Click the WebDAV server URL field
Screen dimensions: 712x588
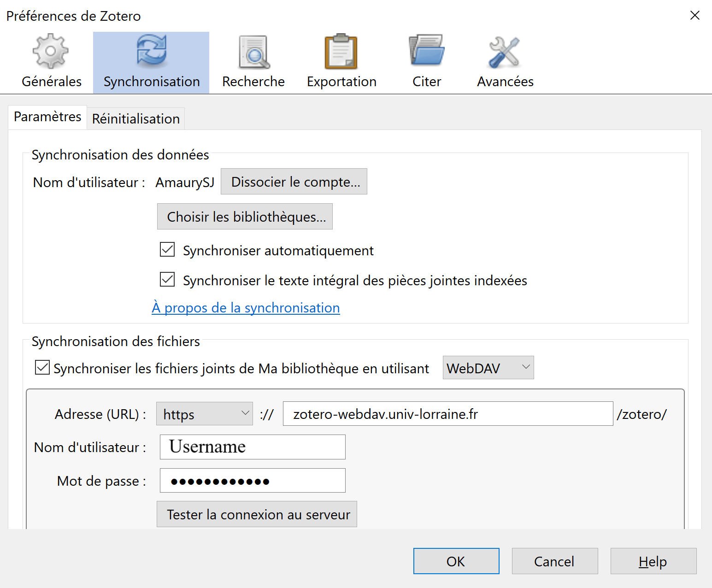448,414
